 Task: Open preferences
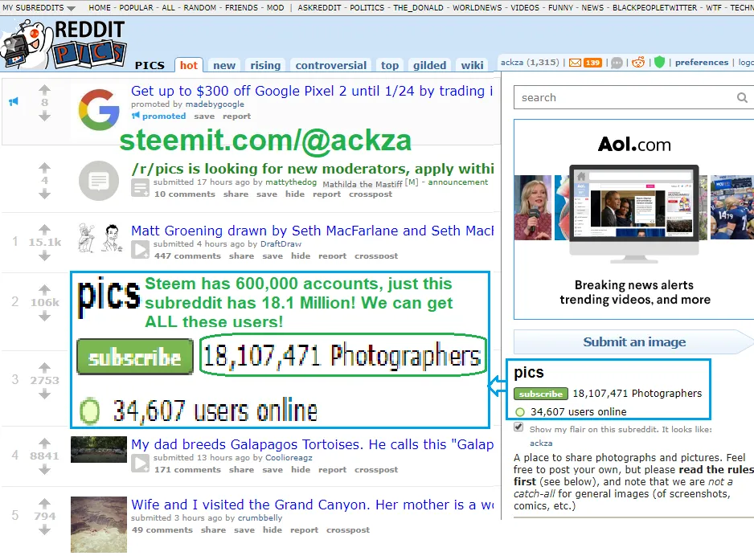[701, 62]
